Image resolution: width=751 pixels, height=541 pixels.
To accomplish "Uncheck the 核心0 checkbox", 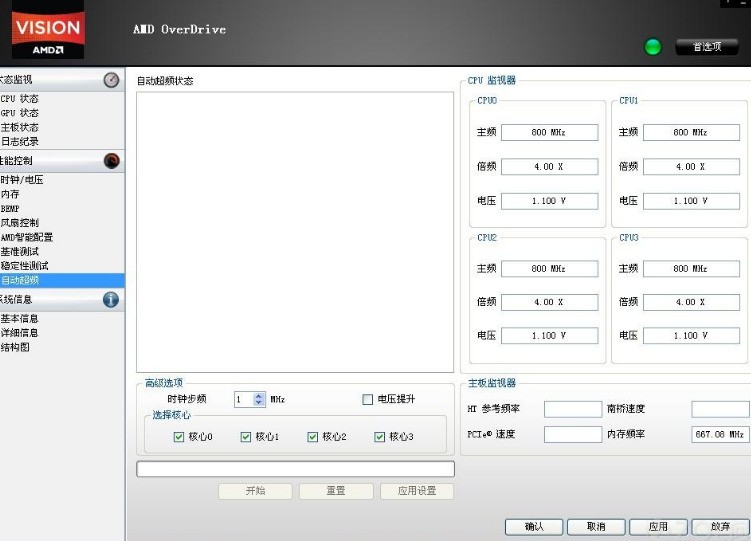I will tap(179, 437).
